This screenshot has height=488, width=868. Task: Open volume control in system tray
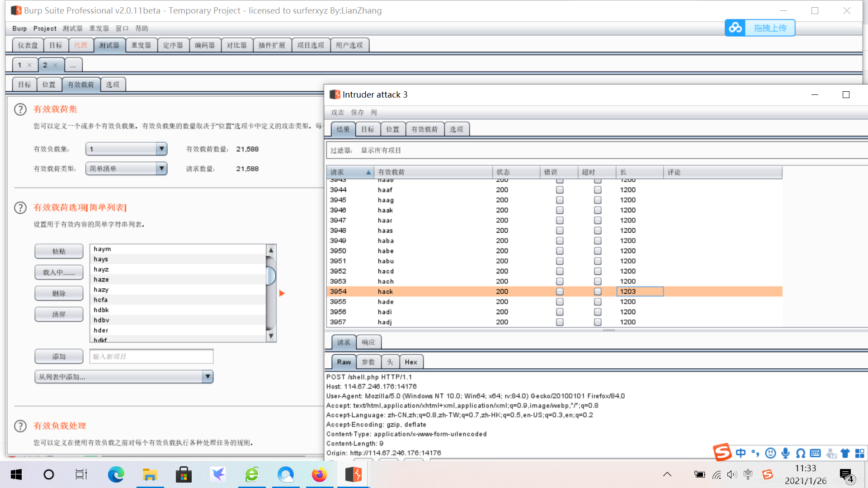(732, 474)
